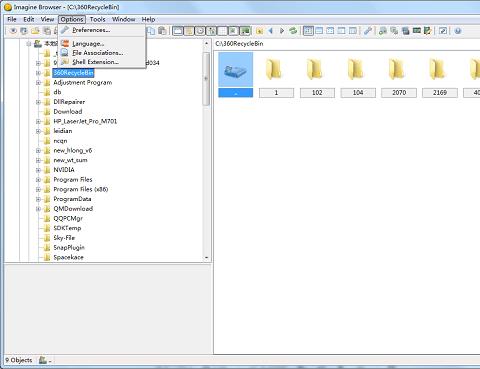Viewport: 480px width, 369px height.
Task: Expand the Program Files (x86) node
Action: [x=38, y=189]
